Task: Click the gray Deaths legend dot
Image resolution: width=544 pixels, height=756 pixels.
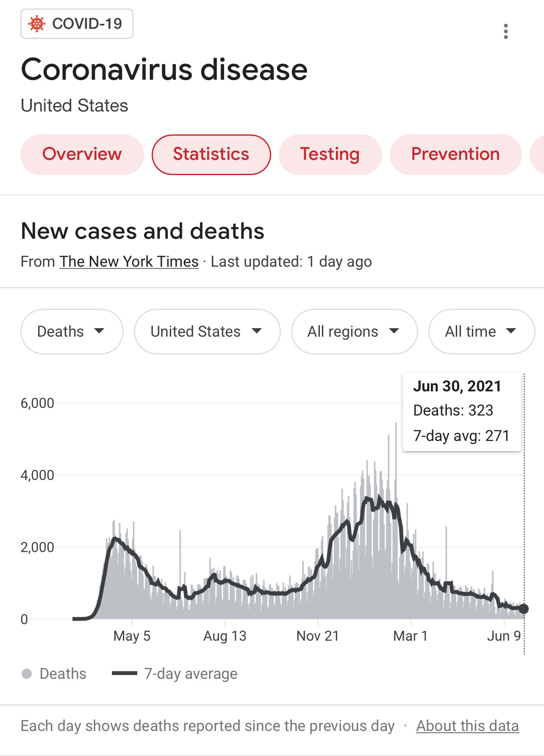Action: 27,674
